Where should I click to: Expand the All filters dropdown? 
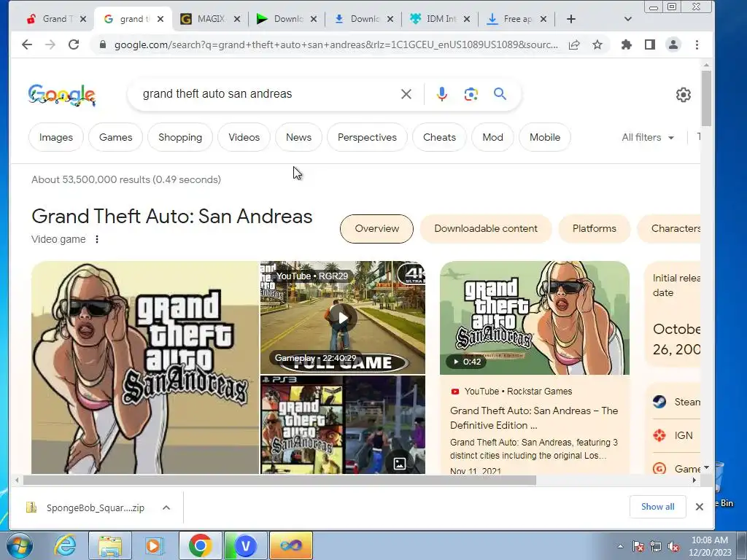point(648,138)
